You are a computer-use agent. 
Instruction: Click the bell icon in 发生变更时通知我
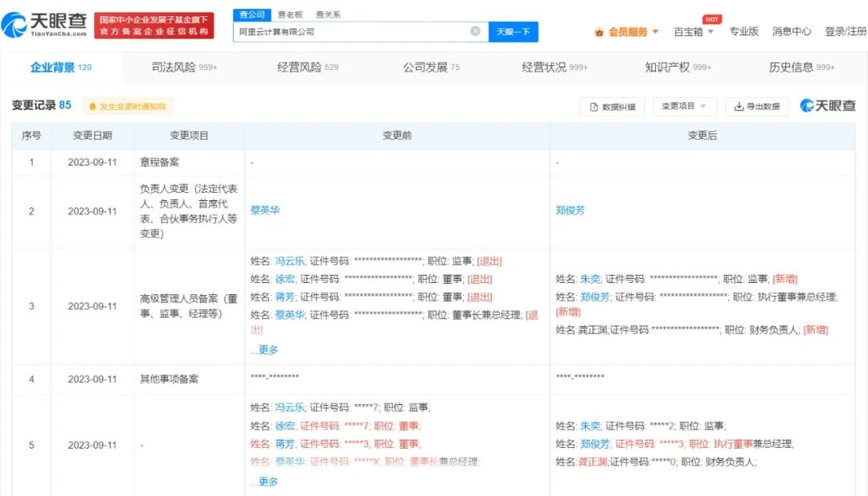[x=92, y=107]
